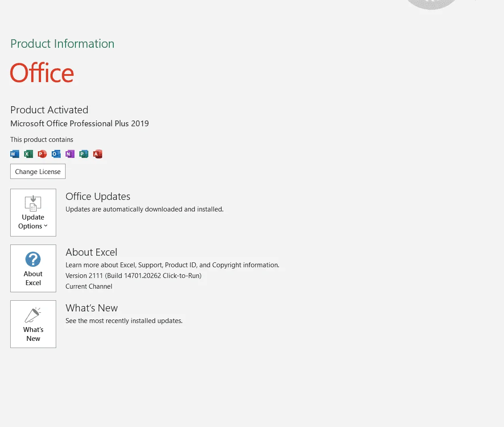Click the Office logo text
The image size is (504, 427).
click(42, 73)
